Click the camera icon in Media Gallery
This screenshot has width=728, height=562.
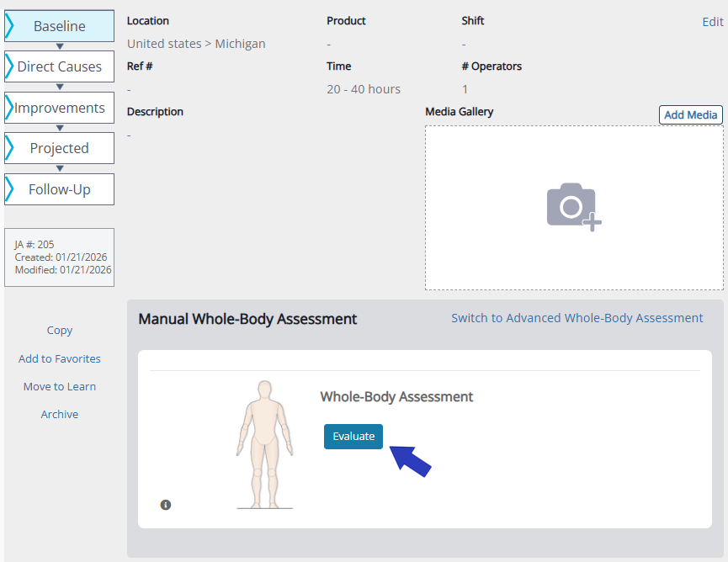tap(573, 205)
